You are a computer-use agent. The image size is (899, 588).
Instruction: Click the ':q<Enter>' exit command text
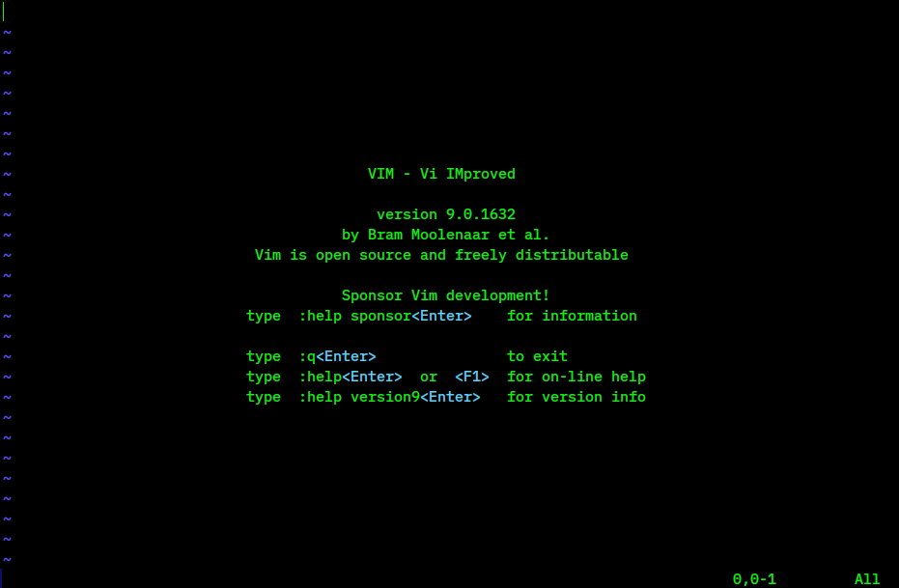tap(337, 356)
